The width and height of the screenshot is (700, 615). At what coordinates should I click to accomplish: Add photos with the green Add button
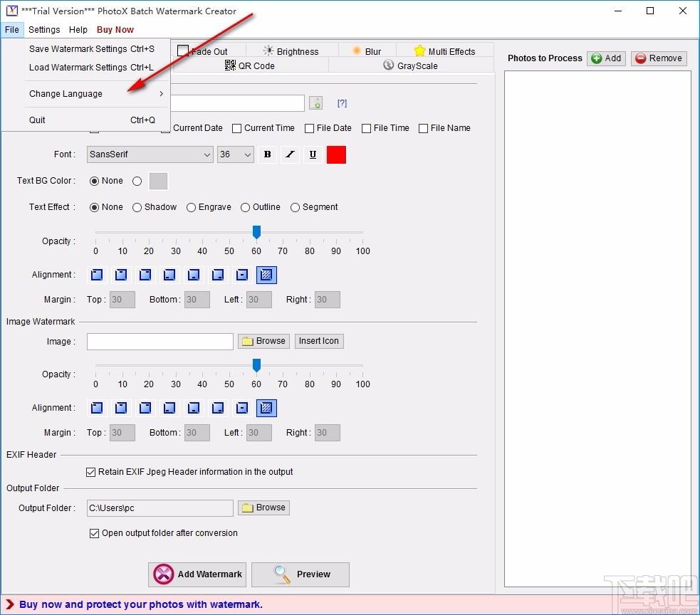[x=606, y=58]
